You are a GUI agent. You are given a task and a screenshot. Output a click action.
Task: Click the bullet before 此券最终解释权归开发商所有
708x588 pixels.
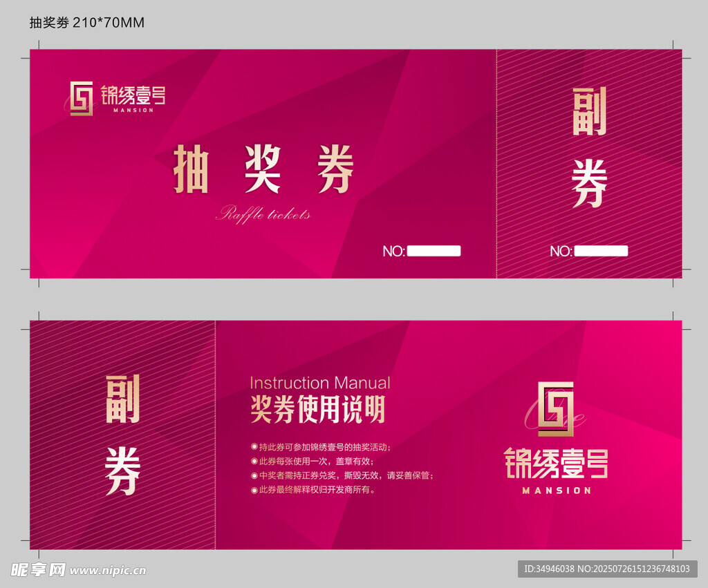pos(254,490)
